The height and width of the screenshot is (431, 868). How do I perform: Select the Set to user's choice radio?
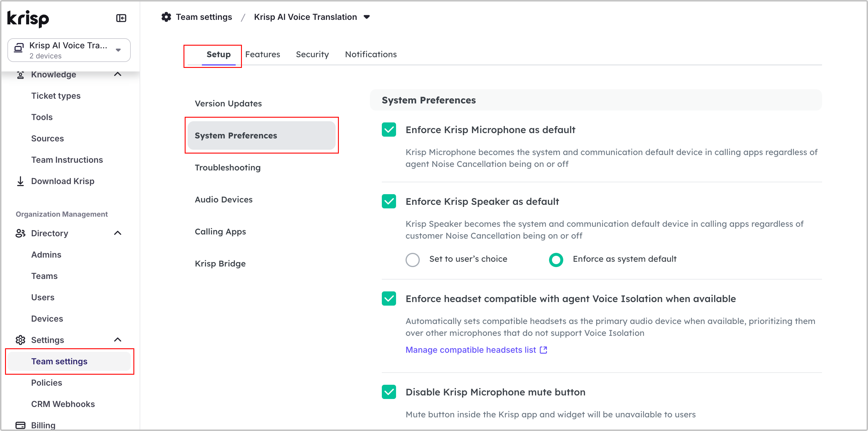(412, 259)
